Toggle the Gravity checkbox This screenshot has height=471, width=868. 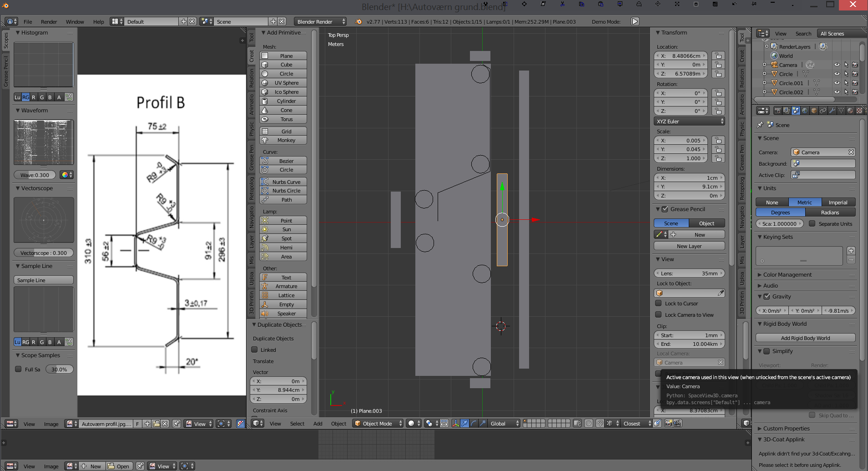point(767,296)
